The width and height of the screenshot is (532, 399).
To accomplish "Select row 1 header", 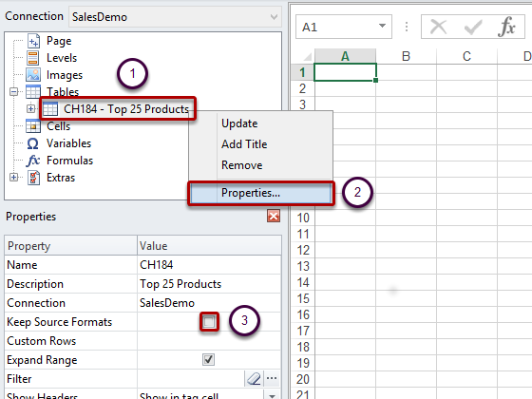I will [303, 72].
